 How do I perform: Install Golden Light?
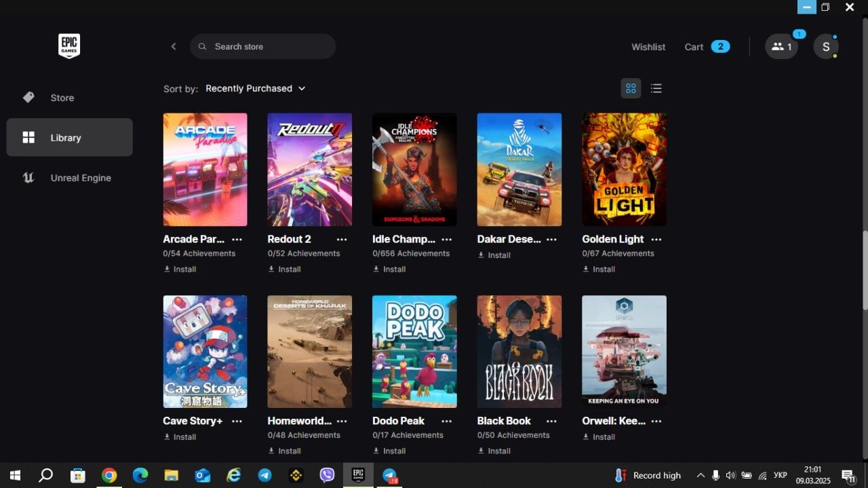(x=599, y=269)
